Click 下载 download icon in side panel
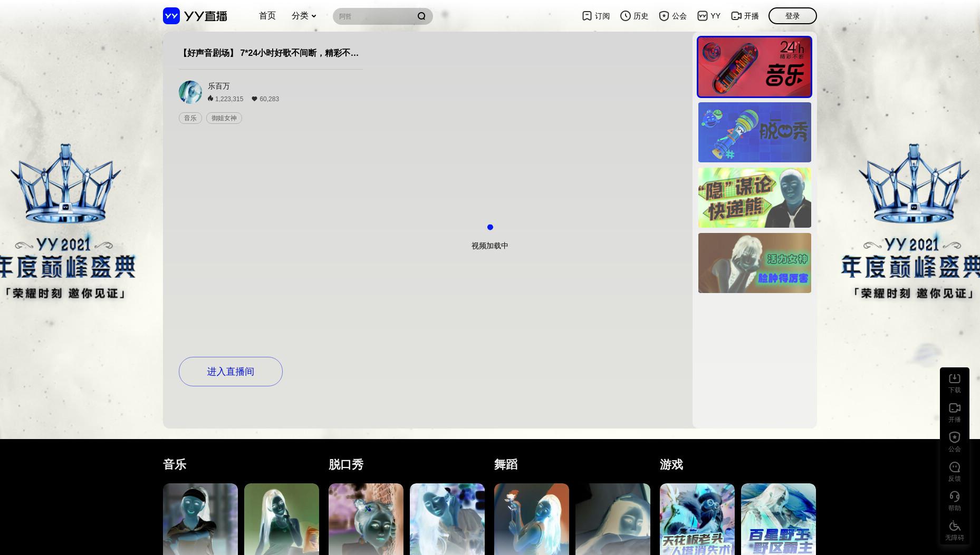The width and height of the screenshot is (980, 555). point(955,378)
